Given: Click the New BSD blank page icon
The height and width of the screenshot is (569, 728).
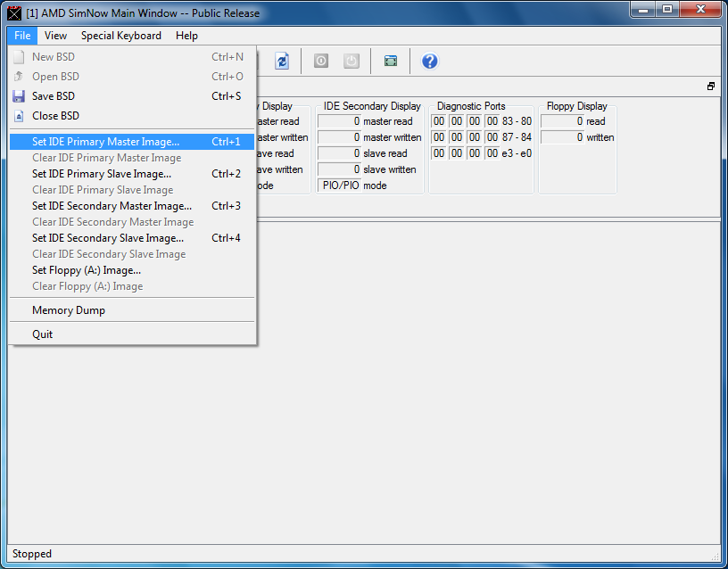Looking at the screenshot, I should point(19,57).
